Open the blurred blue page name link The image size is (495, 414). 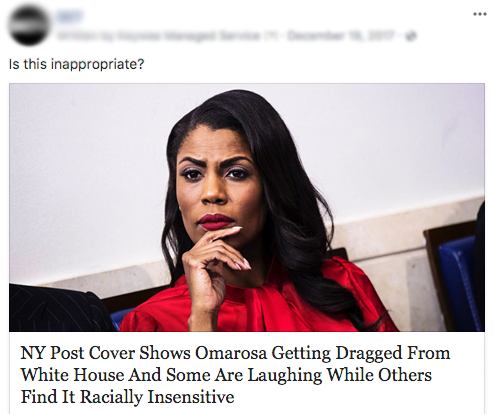click(x=69, y=16)
